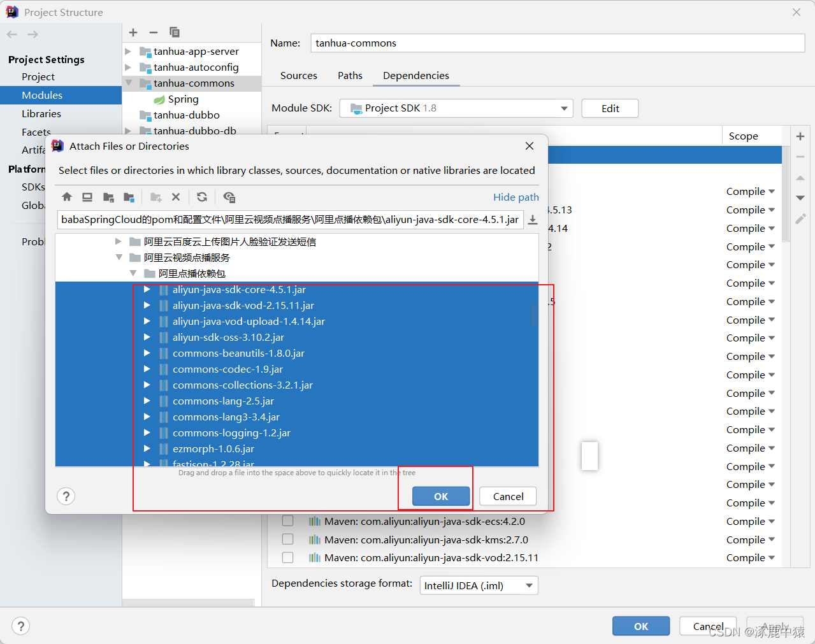
Task: Check export box for aliyun-java-sdk-vod:2.15.11
Action: 287,557
